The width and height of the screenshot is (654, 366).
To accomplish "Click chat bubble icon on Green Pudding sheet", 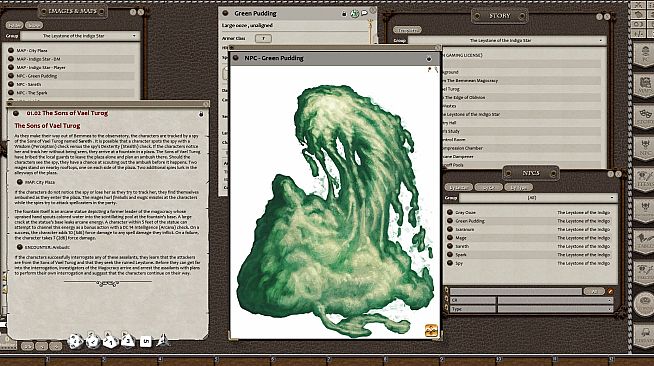I will 365,13.
